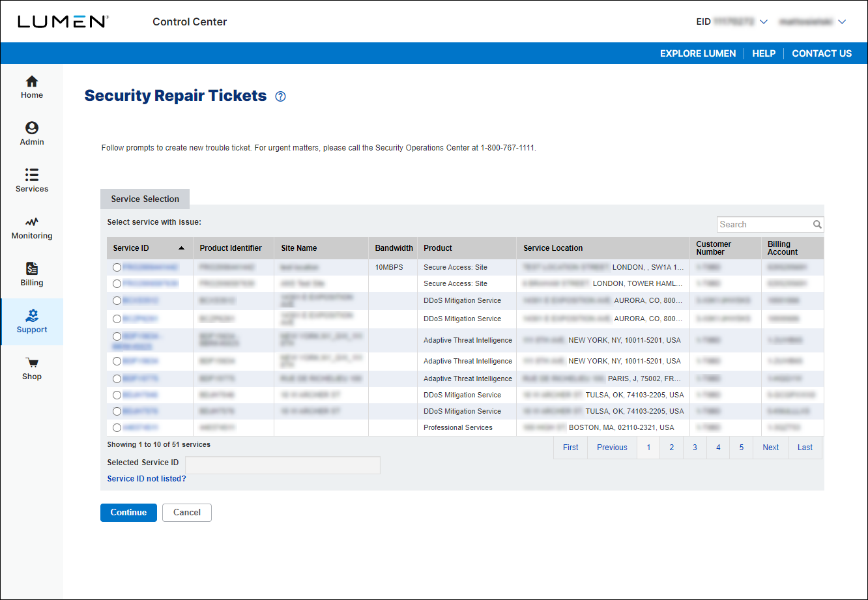Go to page 4
The width and height of the screenshot is (868, 600).
click(718, 448)
